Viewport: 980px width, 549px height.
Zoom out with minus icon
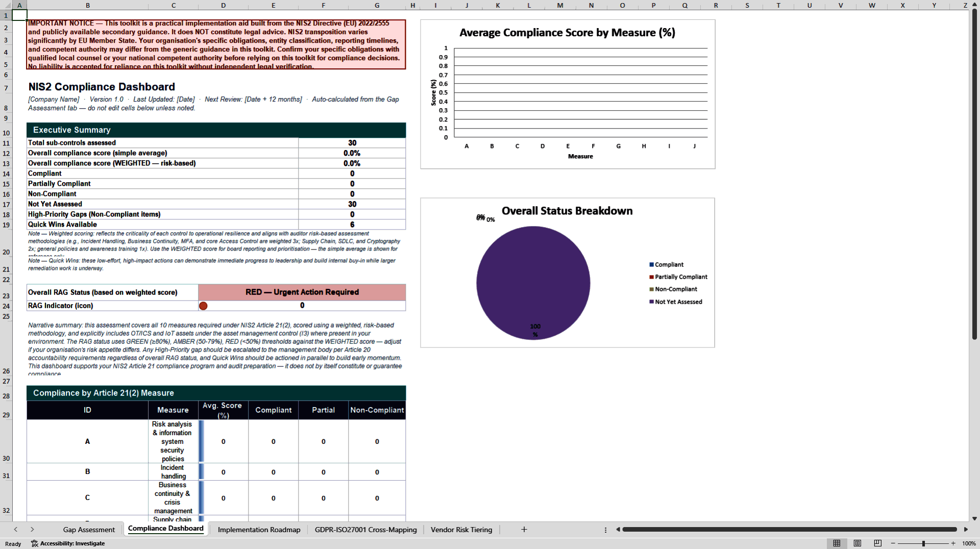893,543
